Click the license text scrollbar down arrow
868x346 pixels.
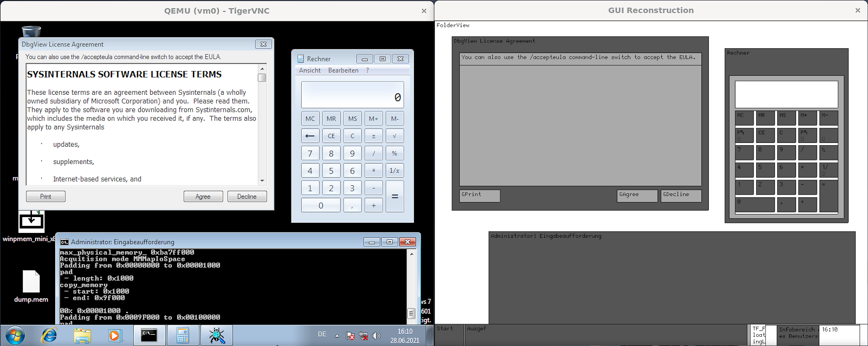pyautogui.click(x=262, y=181)
